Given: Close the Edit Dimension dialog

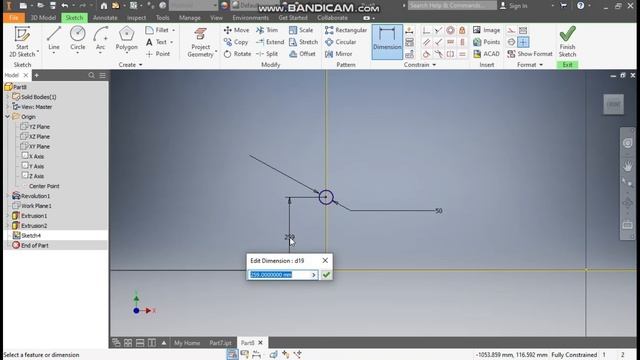Looking at the screenshot, I should pos(325,260).
